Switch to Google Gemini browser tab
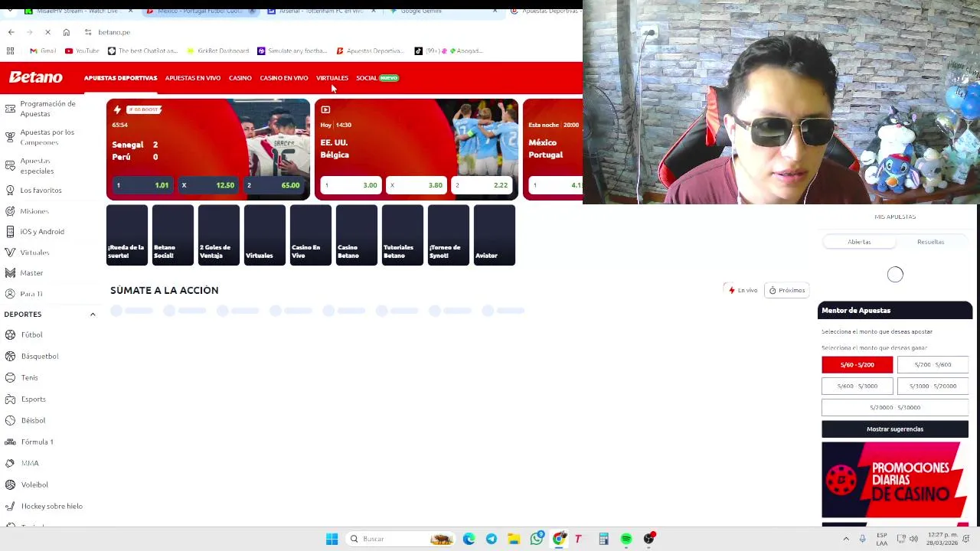This screenshot has height=551, width=980. pos(421,11)
